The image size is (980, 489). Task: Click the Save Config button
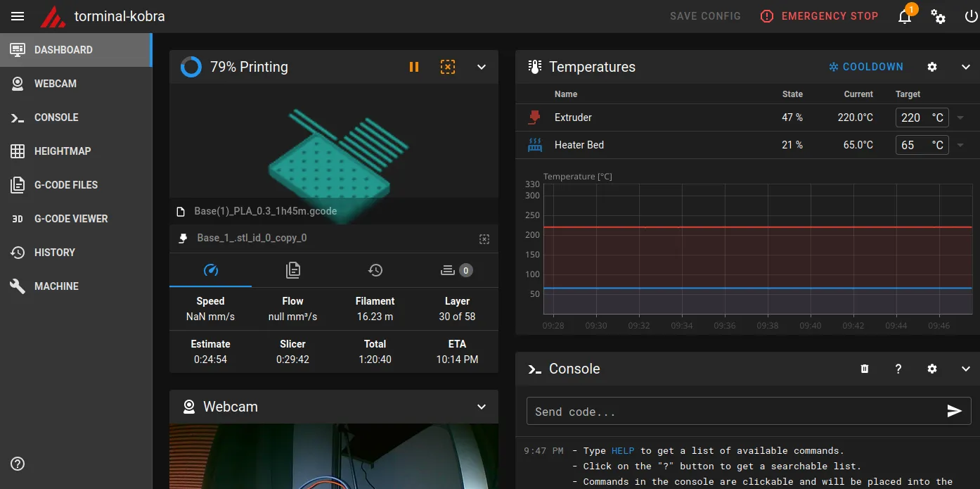[x=705, y=16]
